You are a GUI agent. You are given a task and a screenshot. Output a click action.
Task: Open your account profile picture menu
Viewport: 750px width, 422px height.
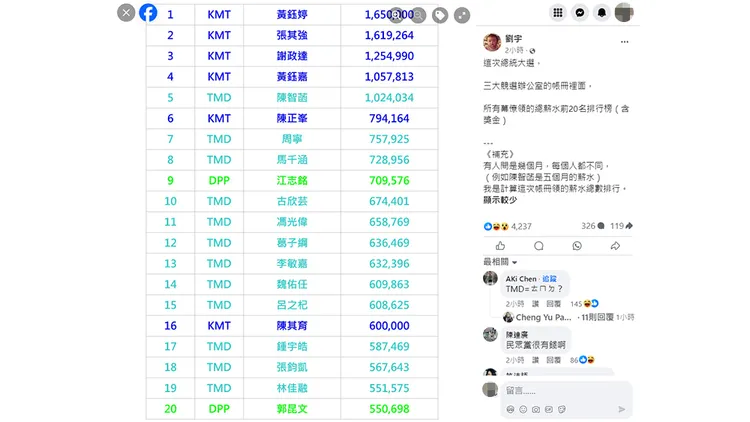tap(624, 12)
